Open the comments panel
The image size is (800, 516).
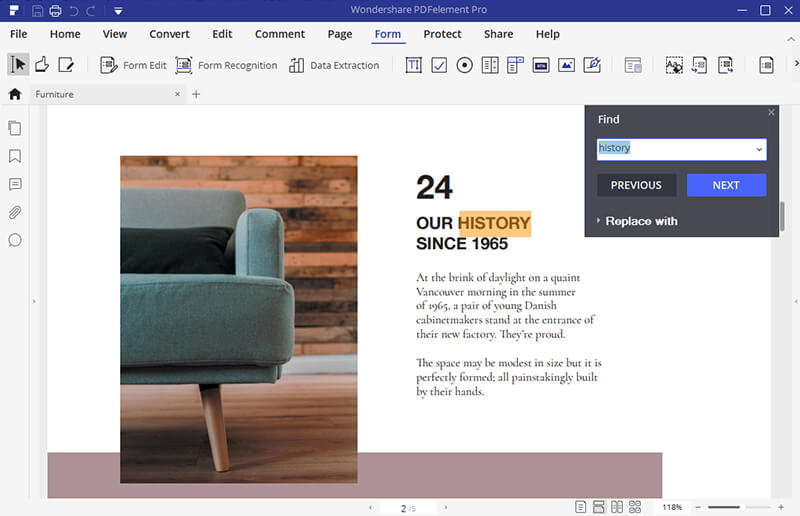click(15, 184)
